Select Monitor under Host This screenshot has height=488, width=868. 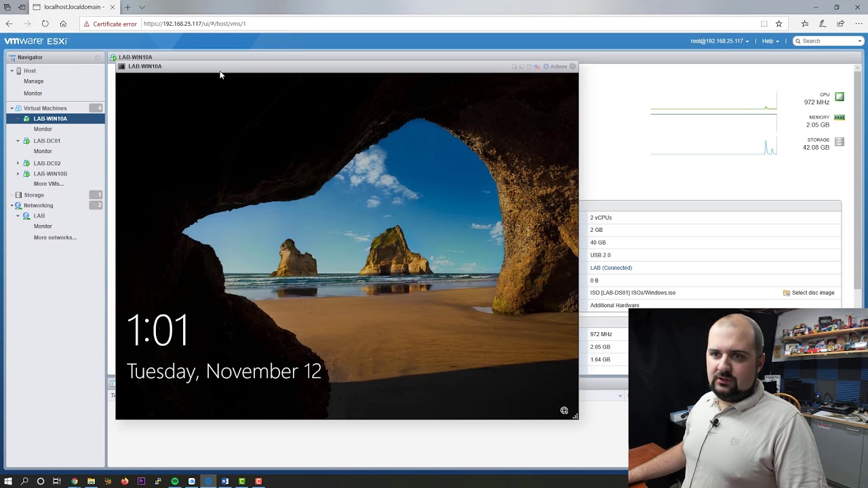coord(33,94)
